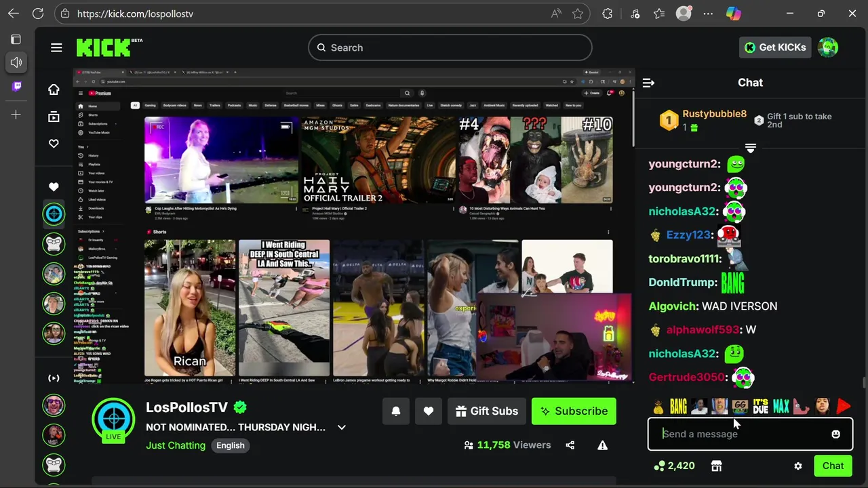Open Edge Settings and more menu
The width and height of the screenshot is (868, 488).
click(708, 14)
